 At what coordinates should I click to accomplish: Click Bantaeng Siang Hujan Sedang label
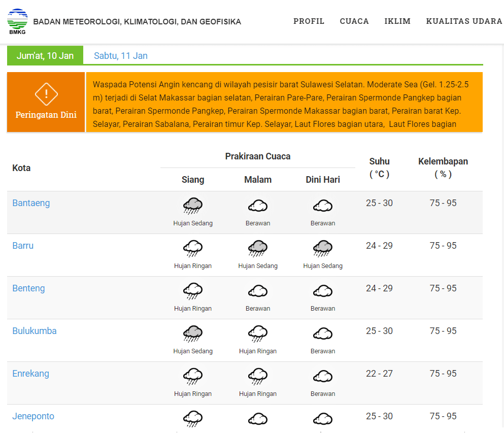193,223
